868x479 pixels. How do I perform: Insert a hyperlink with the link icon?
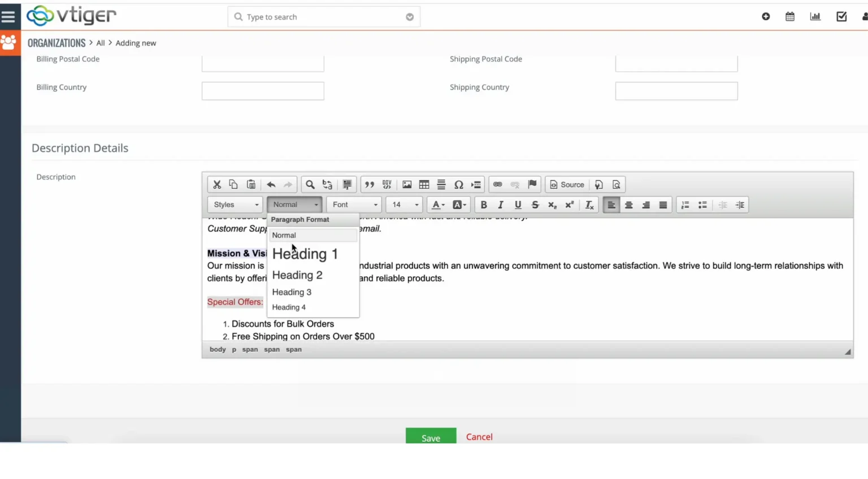coord(498,184)
